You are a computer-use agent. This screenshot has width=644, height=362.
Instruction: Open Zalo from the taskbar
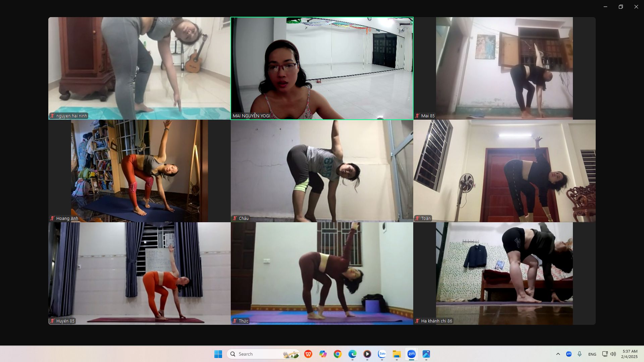[x=382, y=354]
